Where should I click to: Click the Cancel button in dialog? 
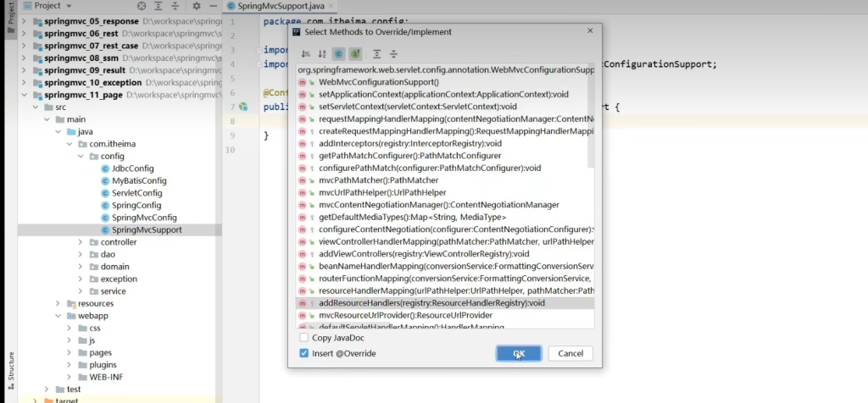[570, 353]
